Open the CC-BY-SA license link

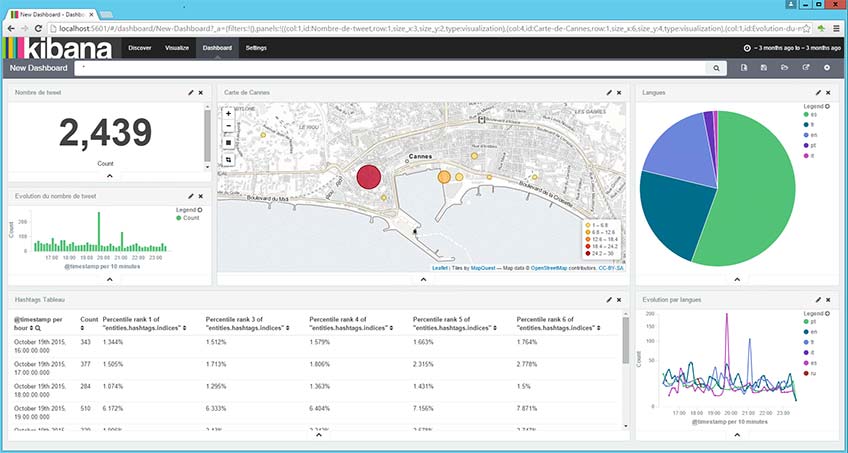(611, 268)
